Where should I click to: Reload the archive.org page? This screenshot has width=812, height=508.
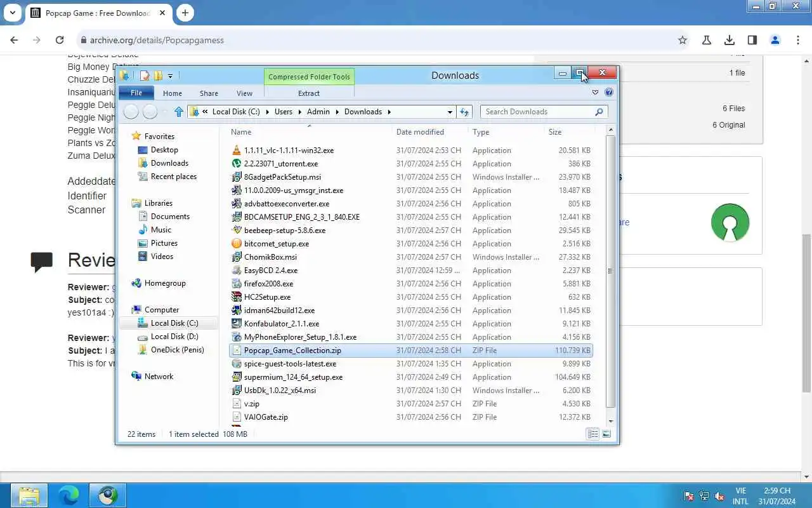point(60,40)
